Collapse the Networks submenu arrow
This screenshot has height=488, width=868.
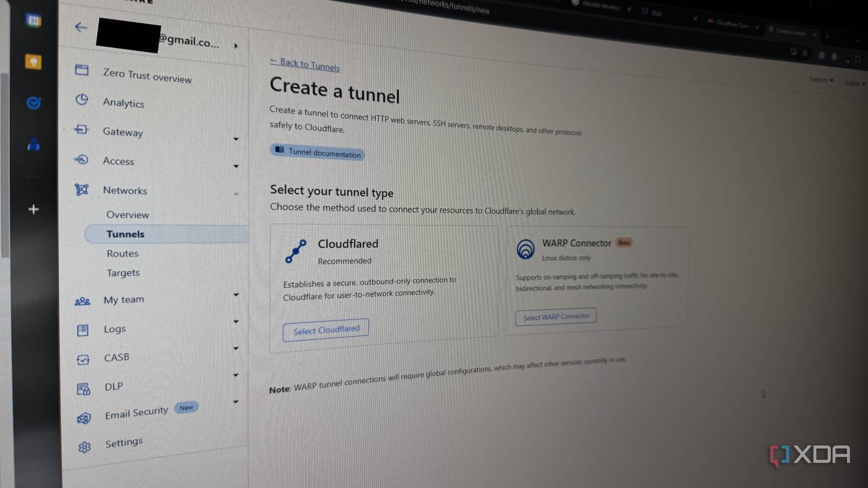click(236, 194)
